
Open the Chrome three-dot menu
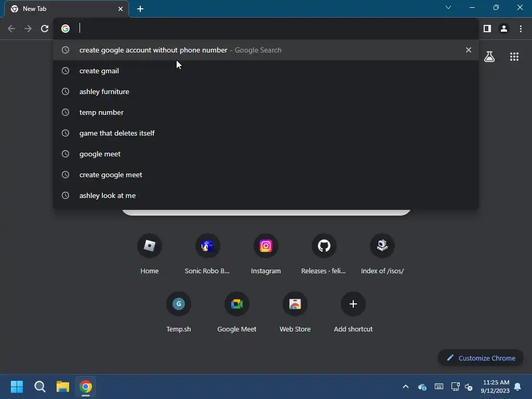pos(521,29)
